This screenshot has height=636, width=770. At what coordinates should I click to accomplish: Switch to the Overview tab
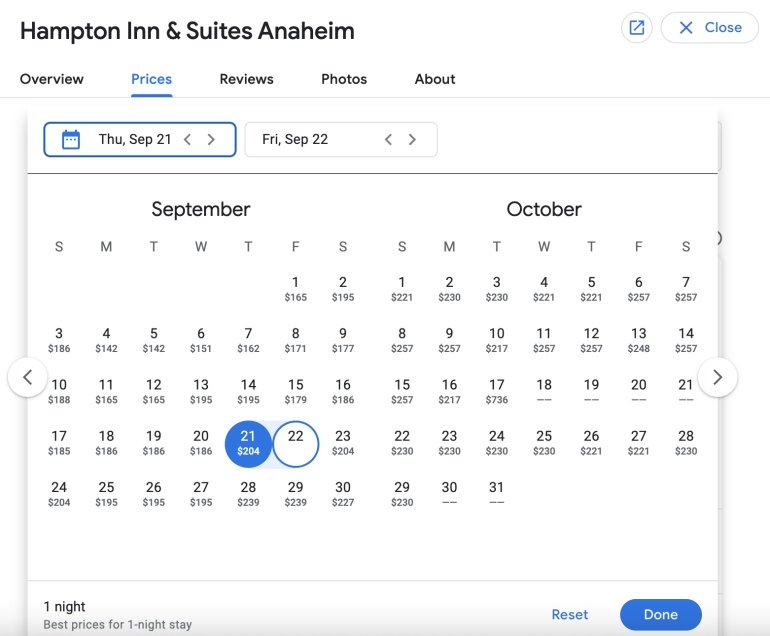pos(52,79)
